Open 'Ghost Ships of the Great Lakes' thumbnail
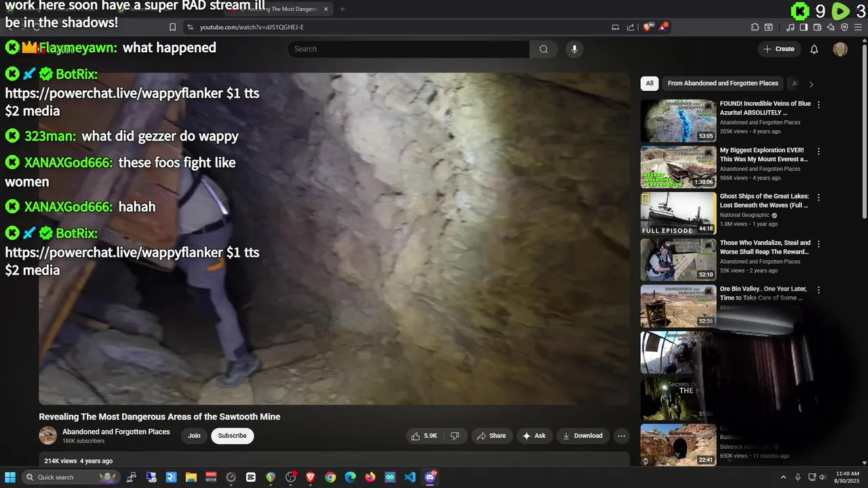The height and width of the screenshot is (488, 868). [678, 213]
